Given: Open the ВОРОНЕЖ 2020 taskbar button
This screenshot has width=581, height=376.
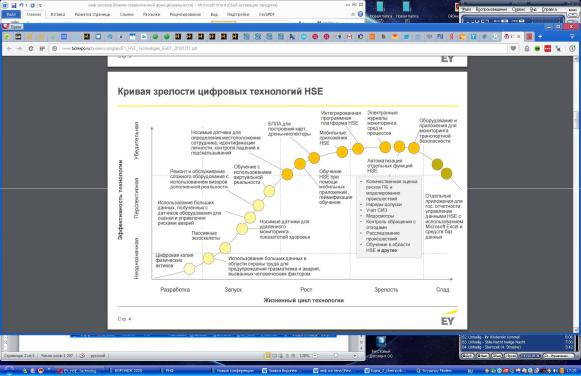Looking at the screenshot, I should pos(129,370).
